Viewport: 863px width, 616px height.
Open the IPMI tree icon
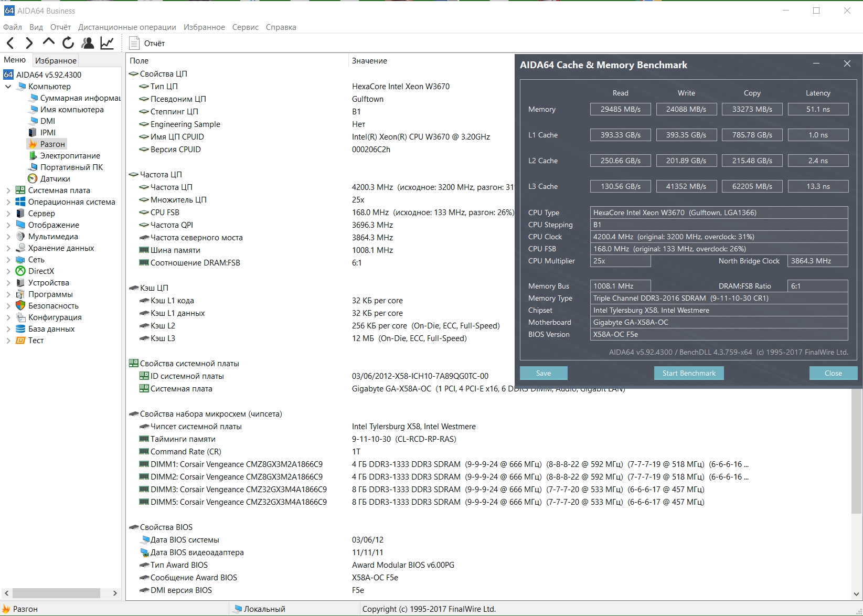(34, 133)
